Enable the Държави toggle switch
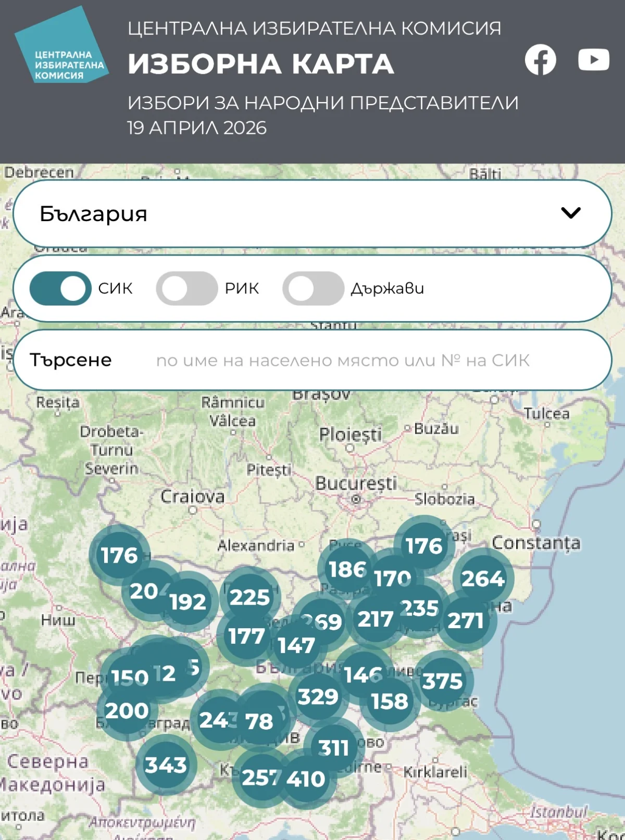 point(313,288)
